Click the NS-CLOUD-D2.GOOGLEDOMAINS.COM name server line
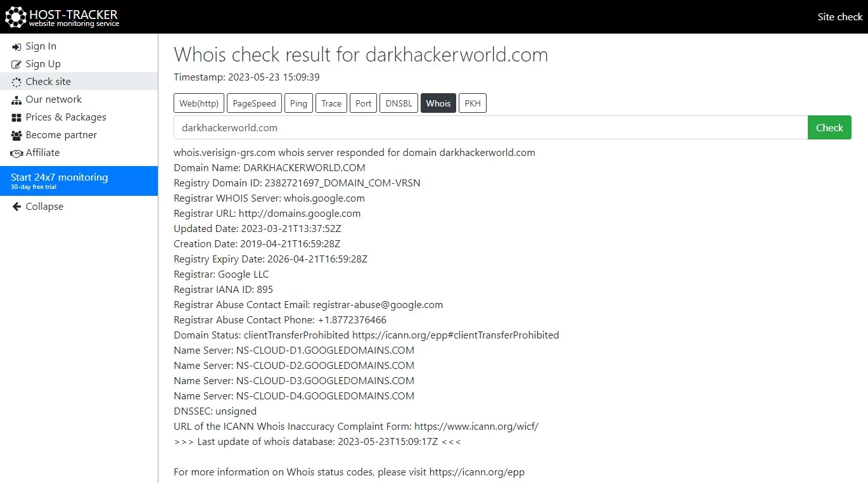 (x=294, y=366)
